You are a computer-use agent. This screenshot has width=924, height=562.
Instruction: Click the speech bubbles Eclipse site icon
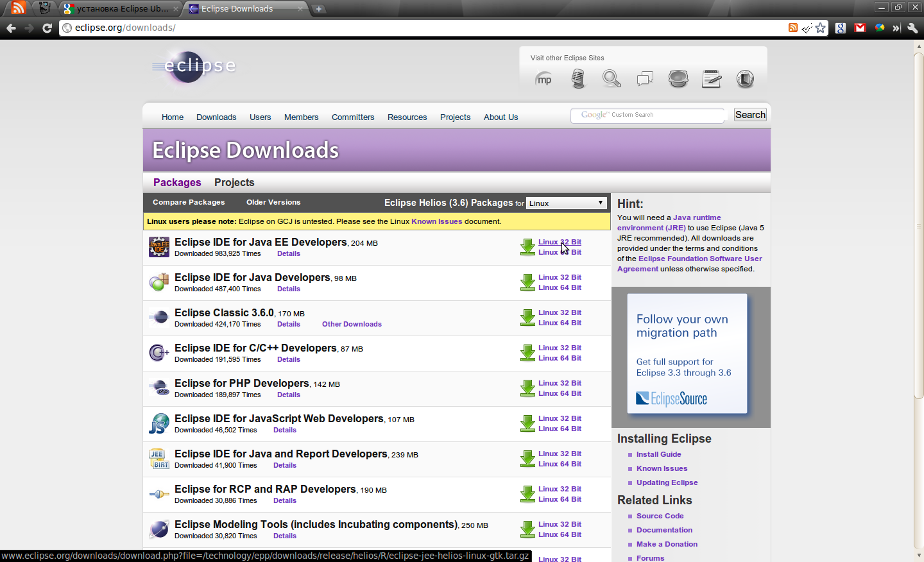645,79
